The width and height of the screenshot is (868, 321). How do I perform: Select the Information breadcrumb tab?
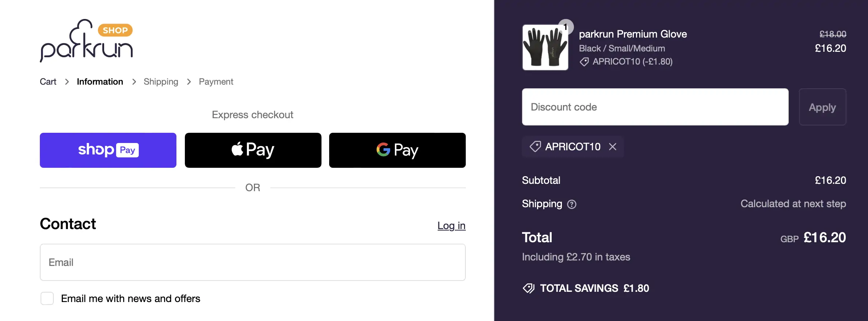pyautogui.click(x=99, y=82)
